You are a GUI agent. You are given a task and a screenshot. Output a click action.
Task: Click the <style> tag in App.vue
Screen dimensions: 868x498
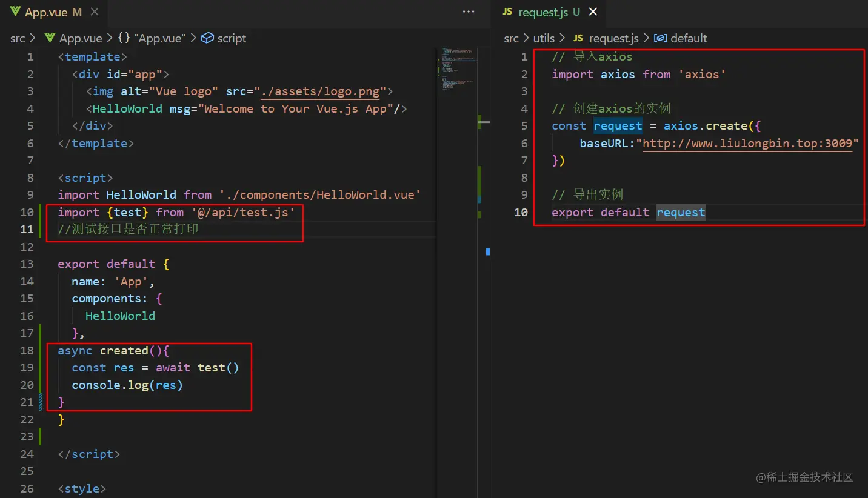click(x=82, y=489)
